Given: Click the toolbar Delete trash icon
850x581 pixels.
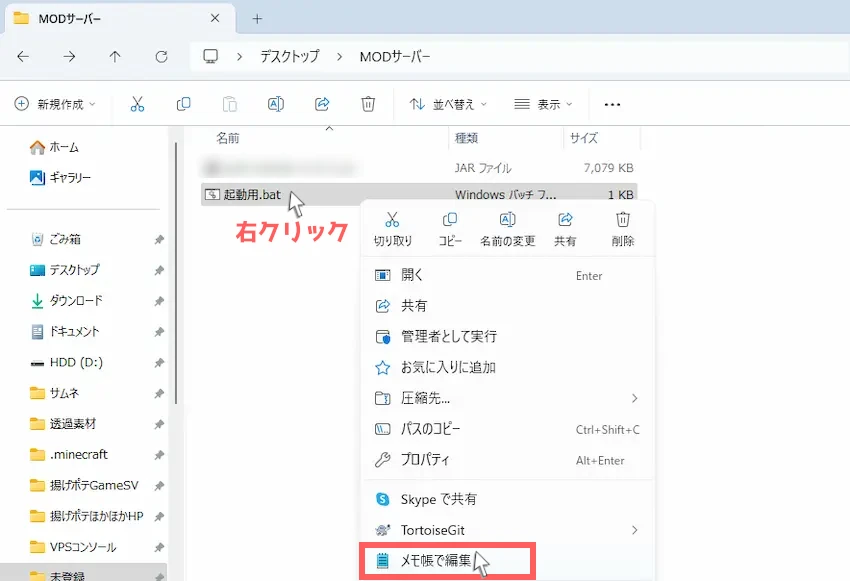Looking at the screenshot, I should 368,104.
